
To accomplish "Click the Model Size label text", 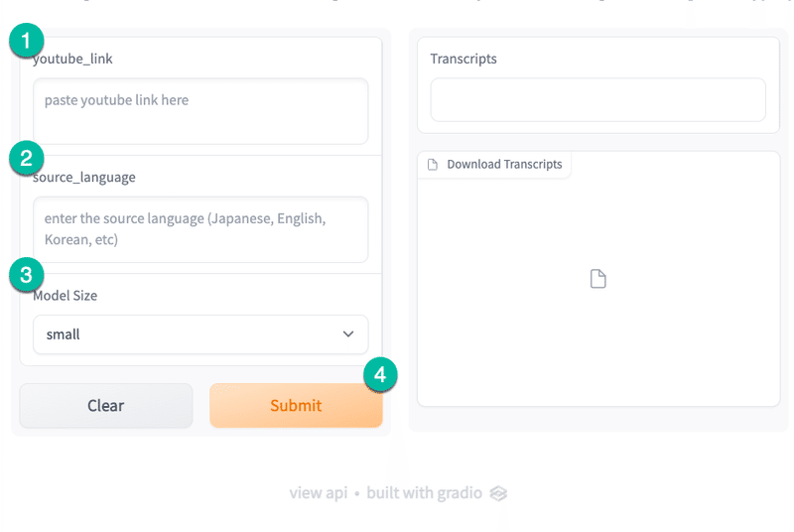I will tap(65, 295).
